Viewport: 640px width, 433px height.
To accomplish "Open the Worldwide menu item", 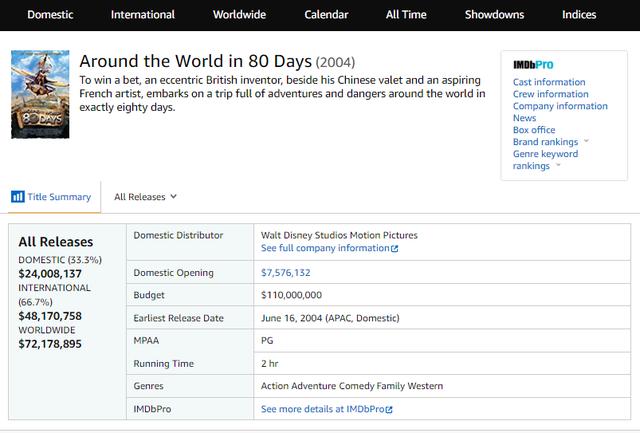I will tap(240, 15).
